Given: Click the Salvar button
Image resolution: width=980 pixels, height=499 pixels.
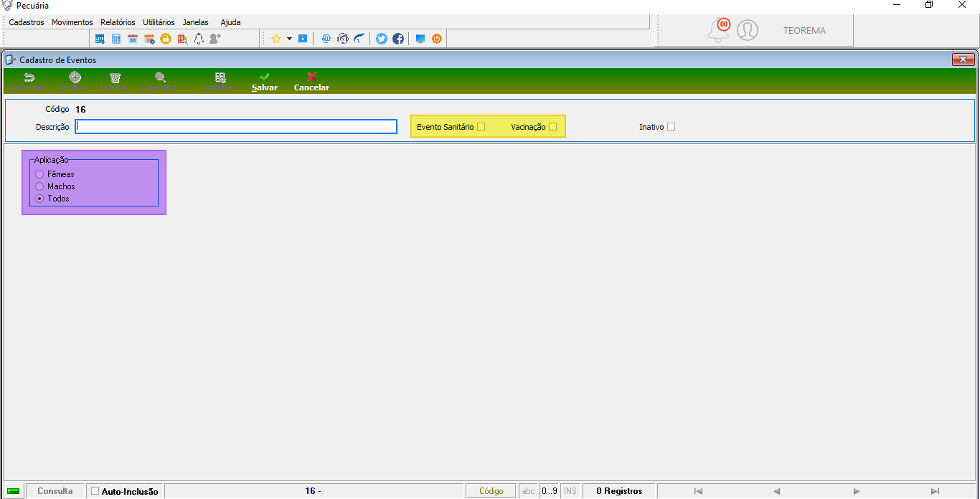Looking at the screenshot, I should 265,82.
